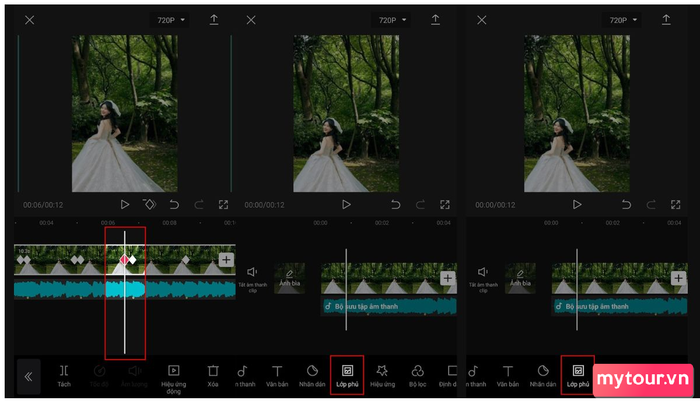700x405 pixels.
Task: Collapse the toolbar with the double-chevron back button
Action: click(29, 376)
